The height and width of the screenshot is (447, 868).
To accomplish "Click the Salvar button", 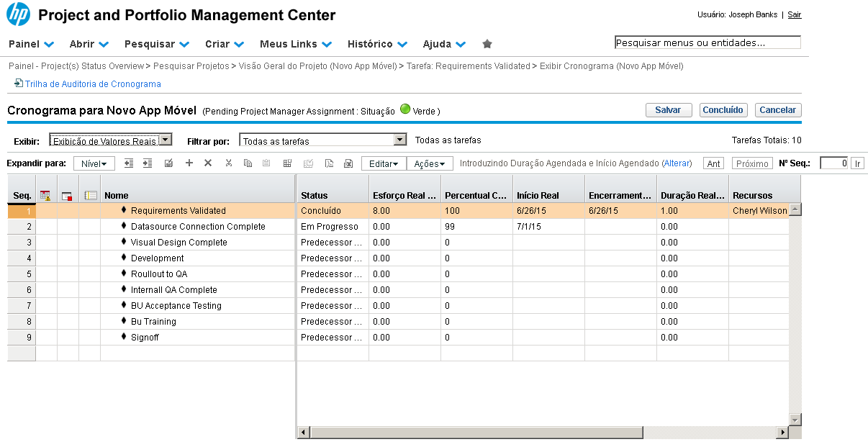I will [669, 110].
